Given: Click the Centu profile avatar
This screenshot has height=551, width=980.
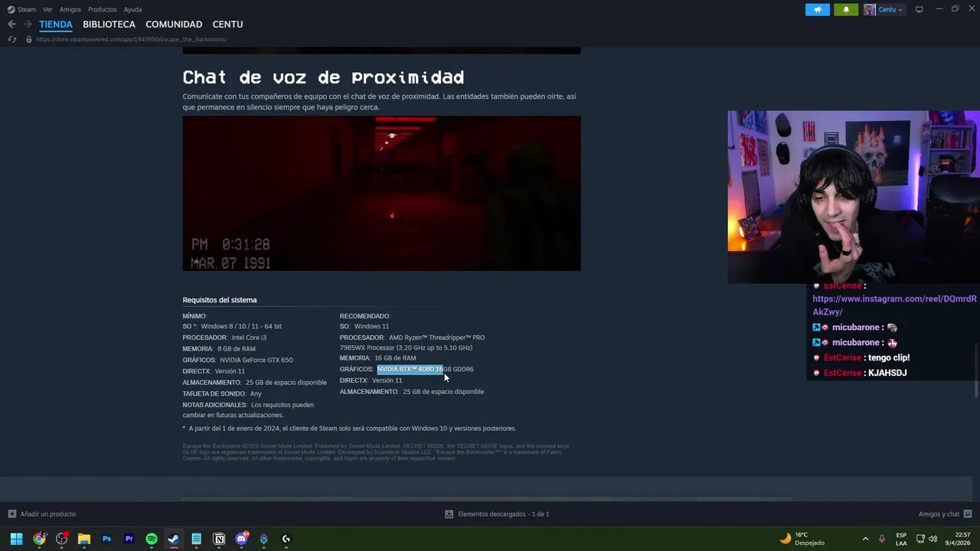Looking at the screenshot, I should tap(870, 9).
